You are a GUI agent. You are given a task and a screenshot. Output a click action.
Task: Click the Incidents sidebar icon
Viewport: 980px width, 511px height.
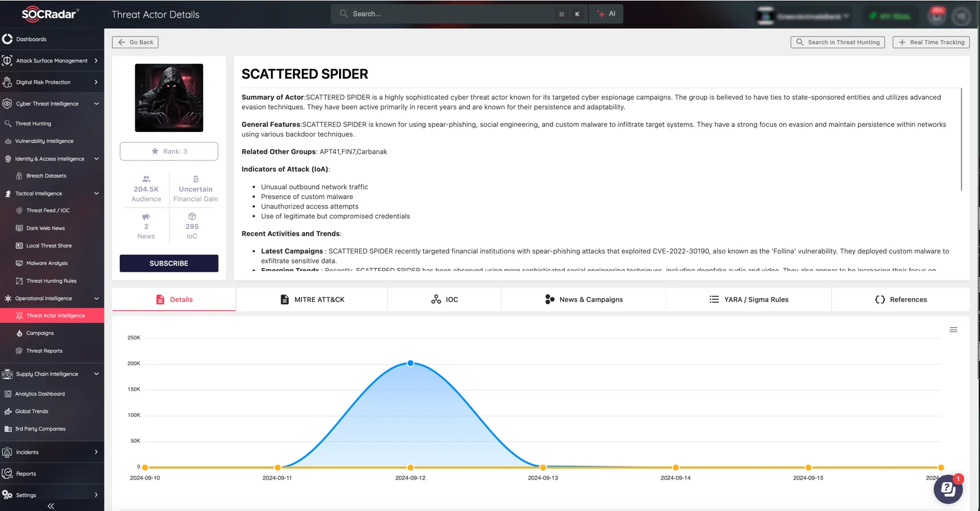pos(7,452)
